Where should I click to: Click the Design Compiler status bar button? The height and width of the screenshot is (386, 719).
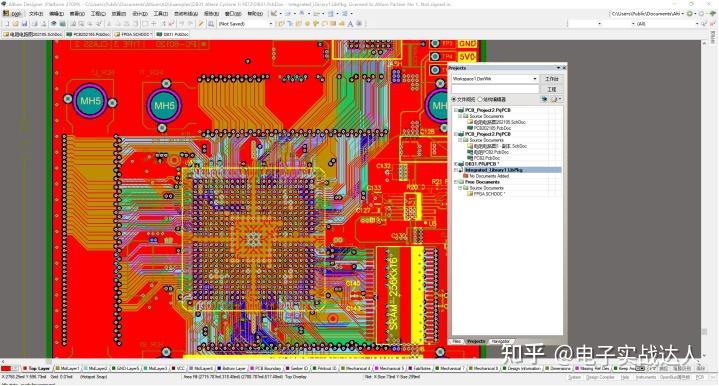click(x=600, y=377)
